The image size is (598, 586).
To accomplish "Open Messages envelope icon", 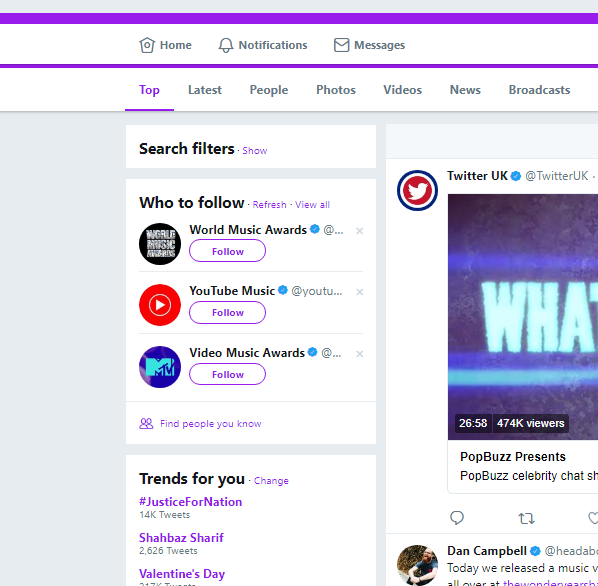I will tap(341, 45).
